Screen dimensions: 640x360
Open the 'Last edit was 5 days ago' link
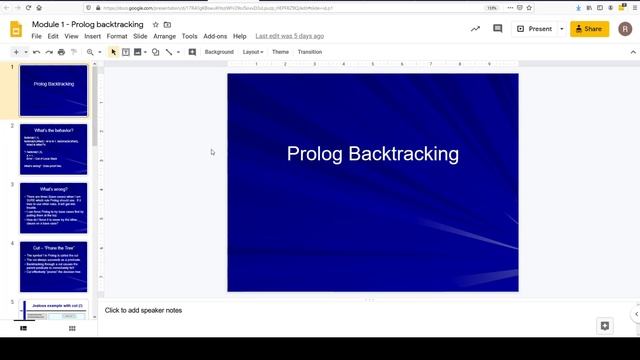(290, 36)
